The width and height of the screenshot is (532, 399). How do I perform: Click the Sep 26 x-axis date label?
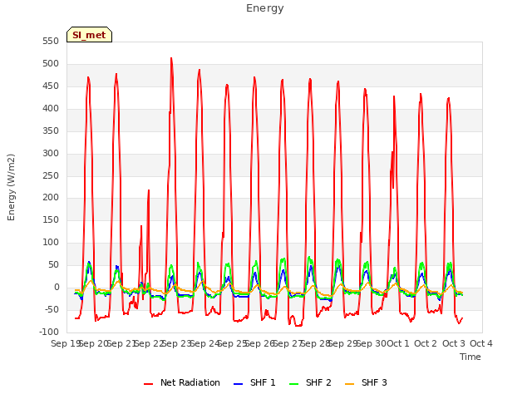[x=260, y=343]
